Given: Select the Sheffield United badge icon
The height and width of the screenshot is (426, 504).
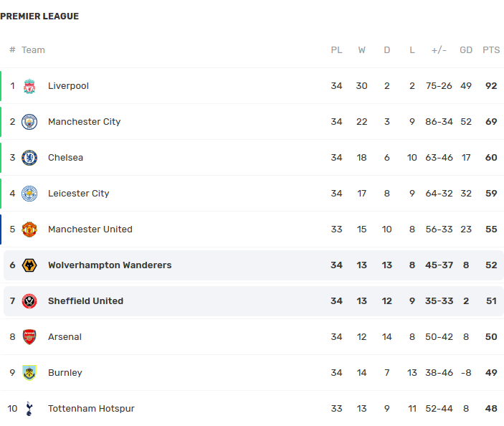Looking at the screenshot, I should click(29, 301).
